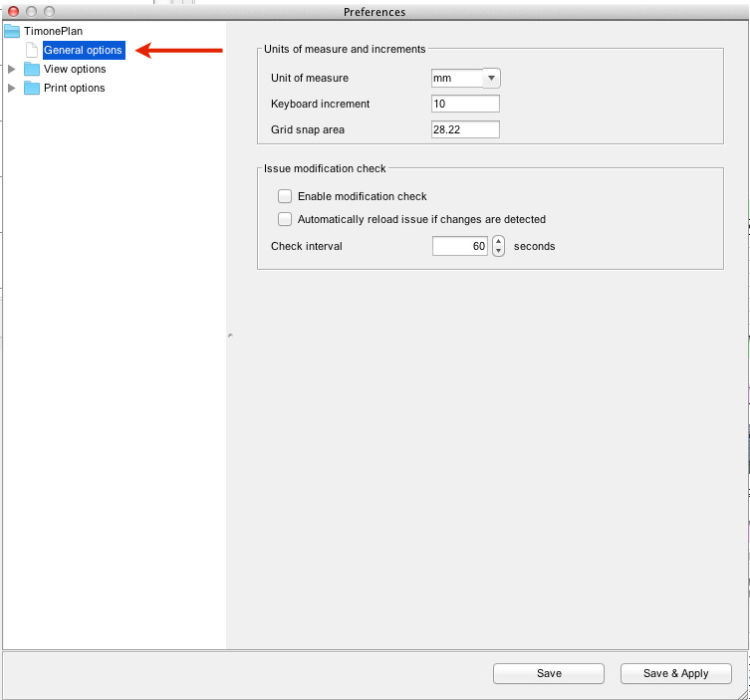Click the View options folder icon

click(x=32, y=69)
